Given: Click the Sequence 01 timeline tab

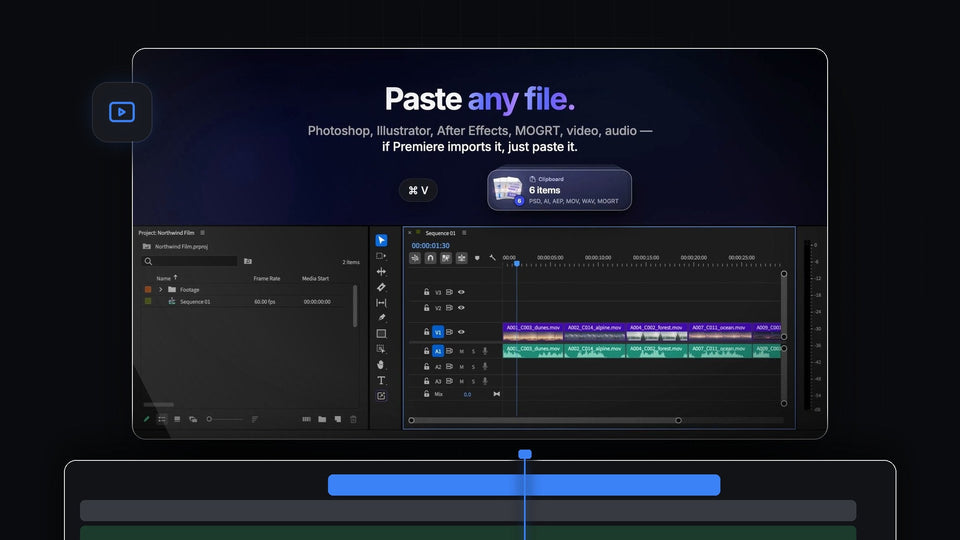Looking at the screenshot, I should coord(440,233).
